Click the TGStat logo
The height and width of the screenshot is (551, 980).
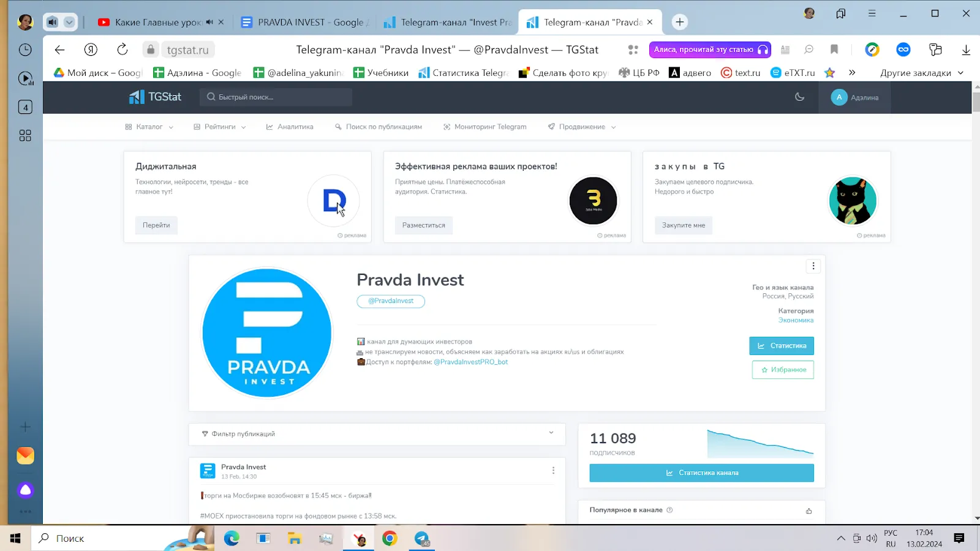155,97
